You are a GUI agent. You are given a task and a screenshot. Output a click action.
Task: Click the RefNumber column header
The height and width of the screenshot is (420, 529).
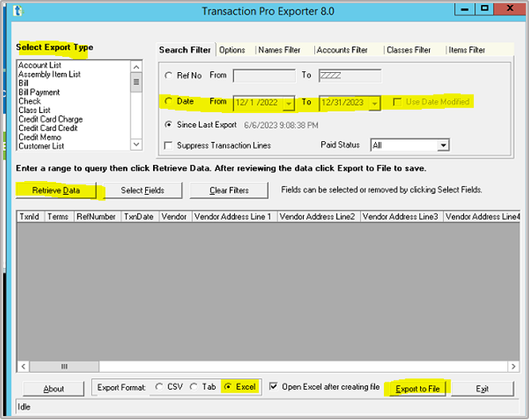[97, 216]
